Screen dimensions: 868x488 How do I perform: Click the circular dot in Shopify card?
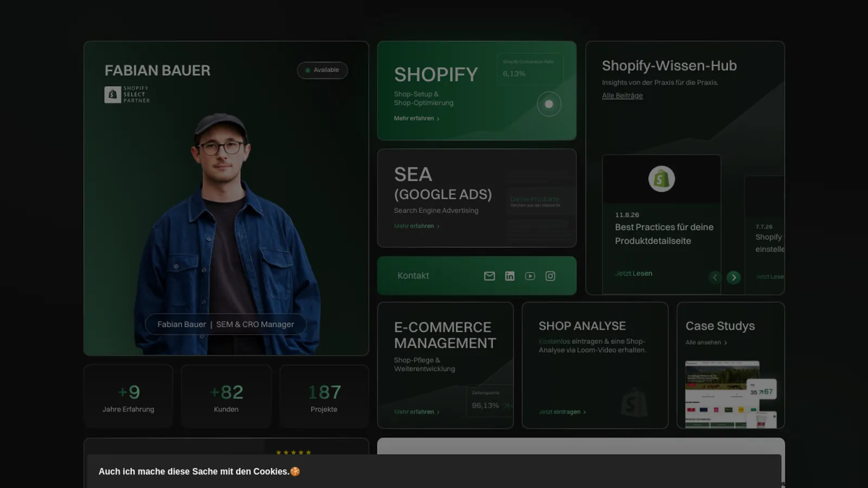coord(549,104)
